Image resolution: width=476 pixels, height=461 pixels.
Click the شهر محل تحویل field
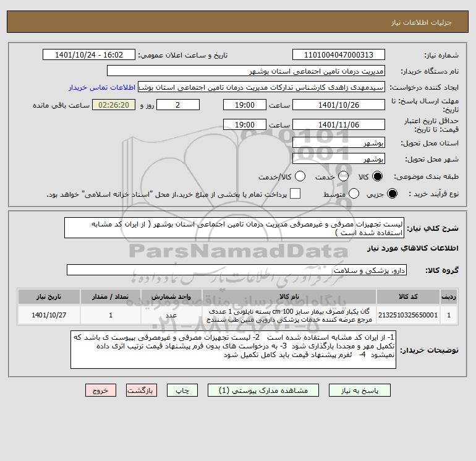pyautogui.click(x=339, y=158)
